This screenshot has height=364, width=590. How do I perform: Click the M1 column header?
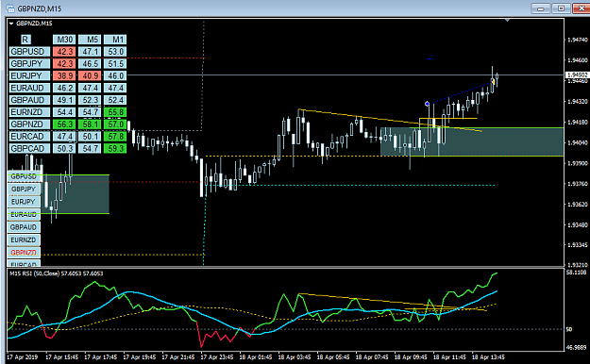pyautogui.click(x=115, y=40)
